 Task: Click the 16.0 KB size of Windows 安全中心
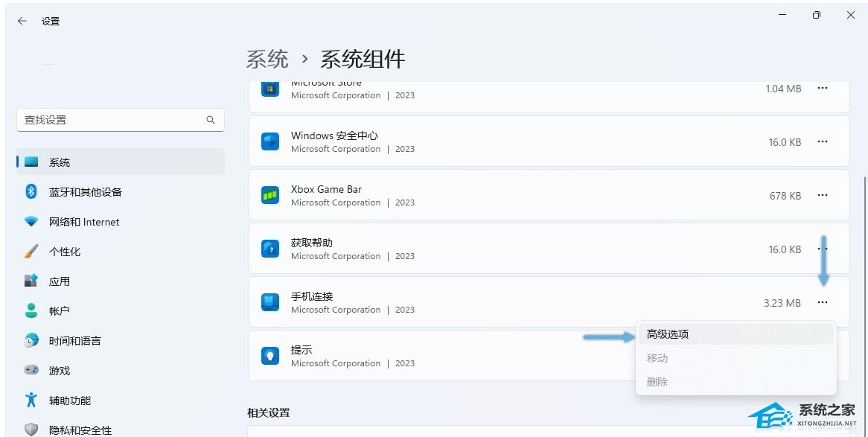(x=785, y=142)
